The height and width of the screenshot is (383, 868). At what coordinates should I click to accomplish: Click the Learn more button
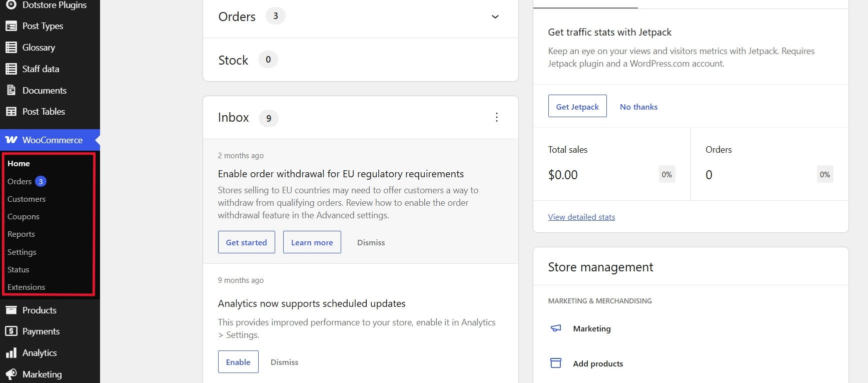312,242
